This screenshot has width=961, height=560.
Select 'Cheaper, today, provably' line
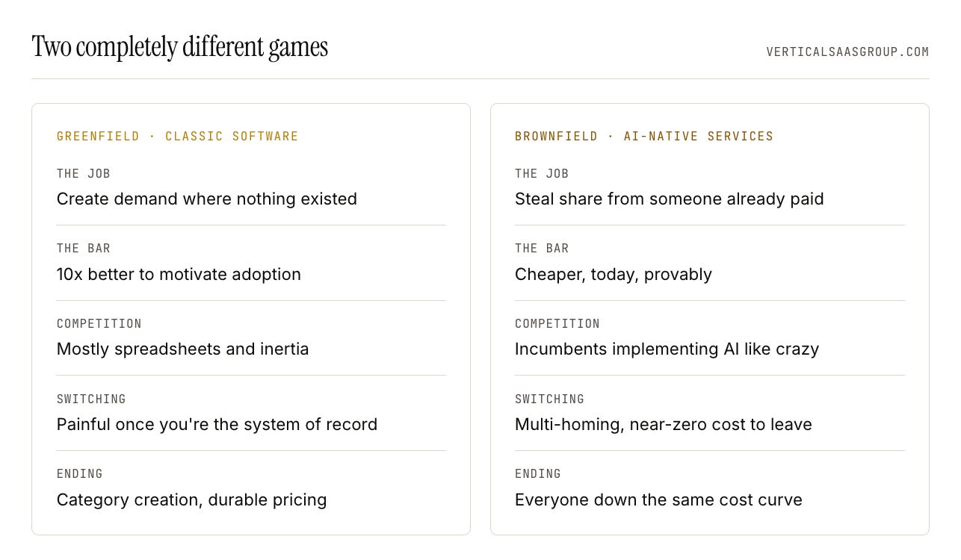[614, 274]
